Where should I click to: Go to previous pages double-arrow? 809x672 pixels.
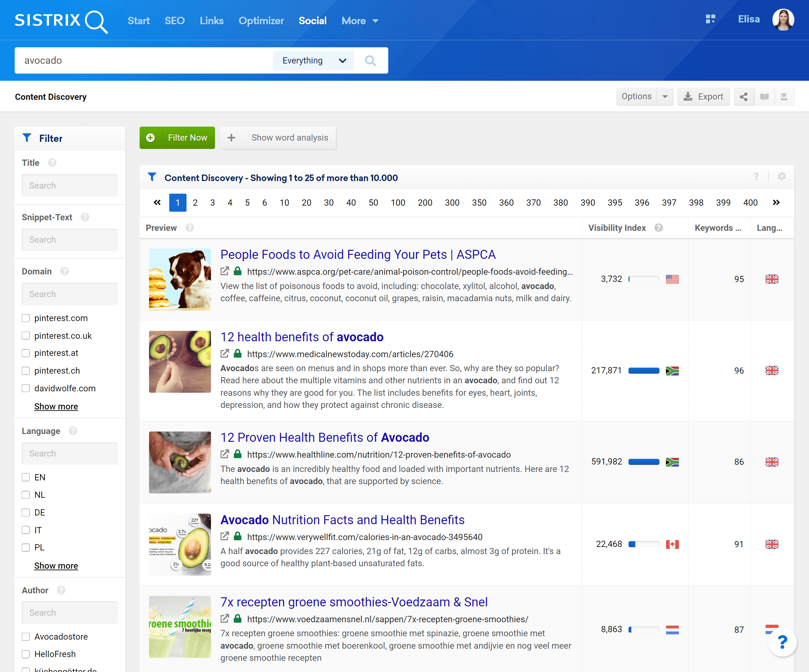pyautogui.click(x=157, y=203)
